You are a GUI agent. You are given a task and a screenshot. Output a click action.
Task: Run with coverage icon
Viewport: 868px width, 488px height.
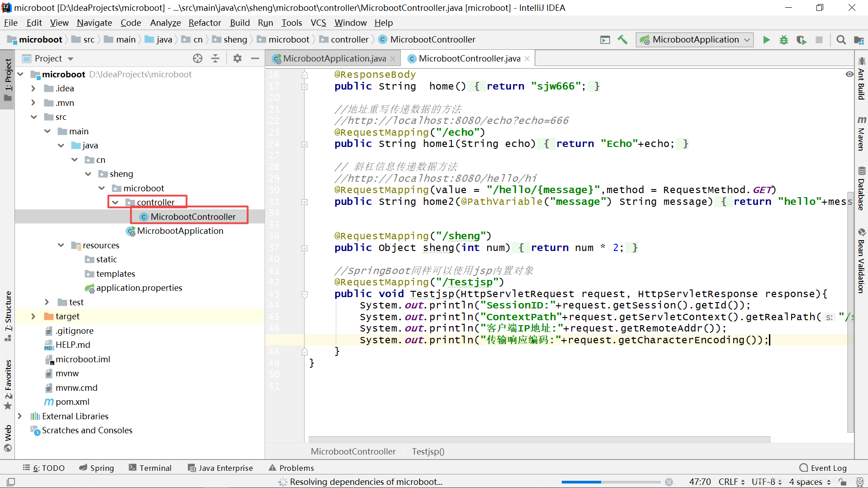(801, 40)
